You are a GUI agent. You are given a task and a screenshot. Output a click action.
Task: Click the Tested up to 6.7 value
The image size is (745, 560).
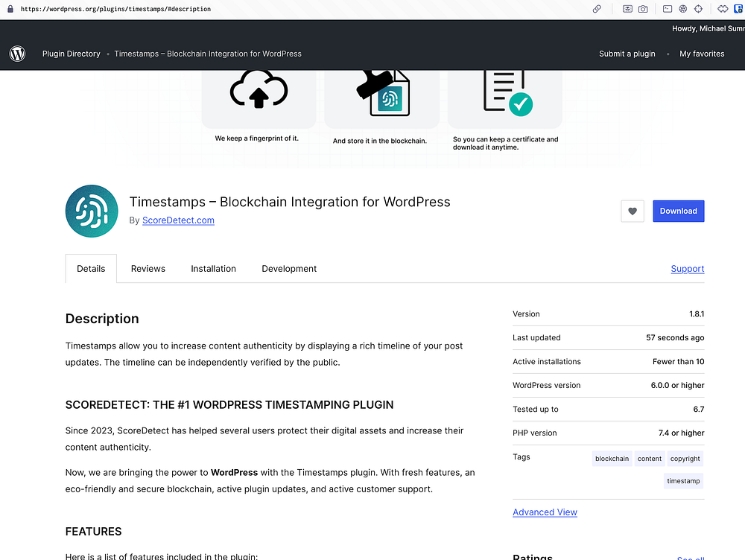coord(699,409)
